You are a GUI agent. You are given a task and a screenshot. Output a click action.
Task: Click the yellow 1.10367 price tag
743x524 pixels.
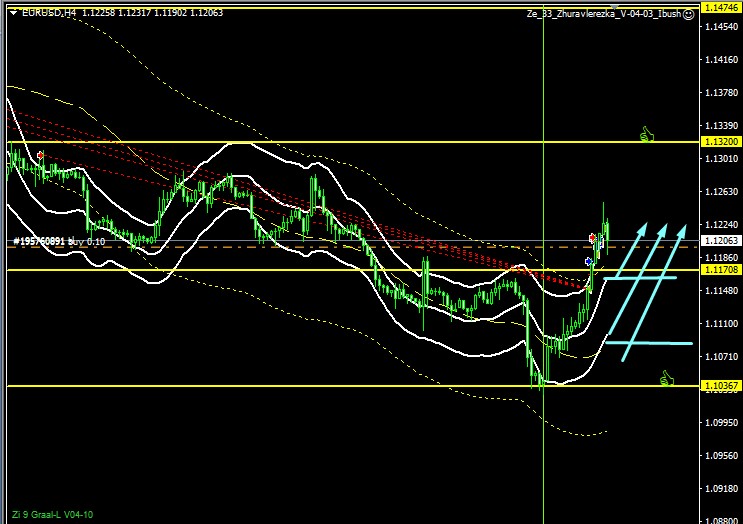click(x=721, y=385)
